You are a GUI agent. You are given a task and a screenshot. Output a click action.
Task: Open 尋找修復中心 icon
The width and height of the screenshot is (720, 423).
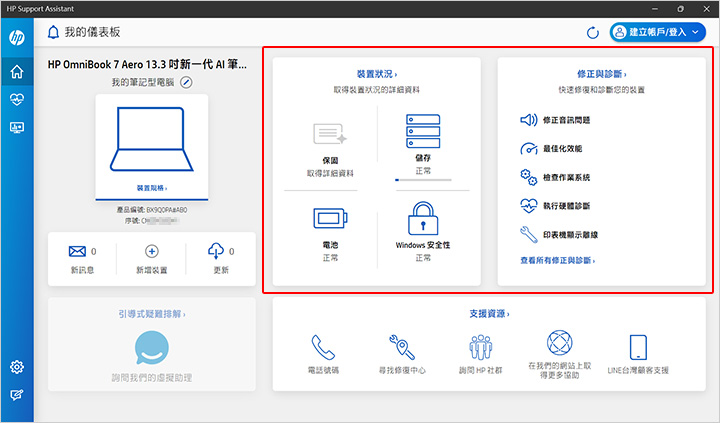pyautogui.click(x=402, y=347)
